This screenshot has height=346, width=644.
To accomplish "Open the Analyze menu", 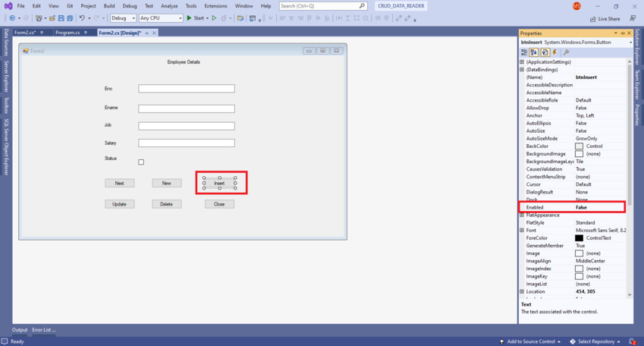I will point(169,6).
